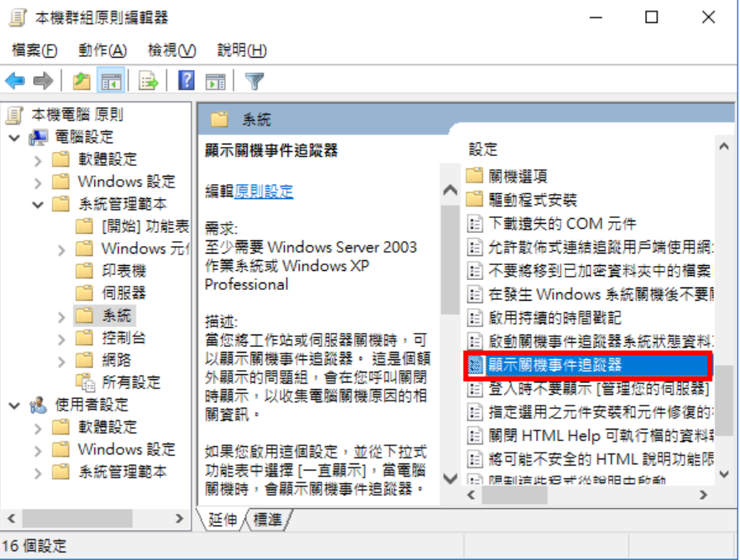Switch to the 標準 tab
Screen dimensions: 740x560
tap(267, 520)
